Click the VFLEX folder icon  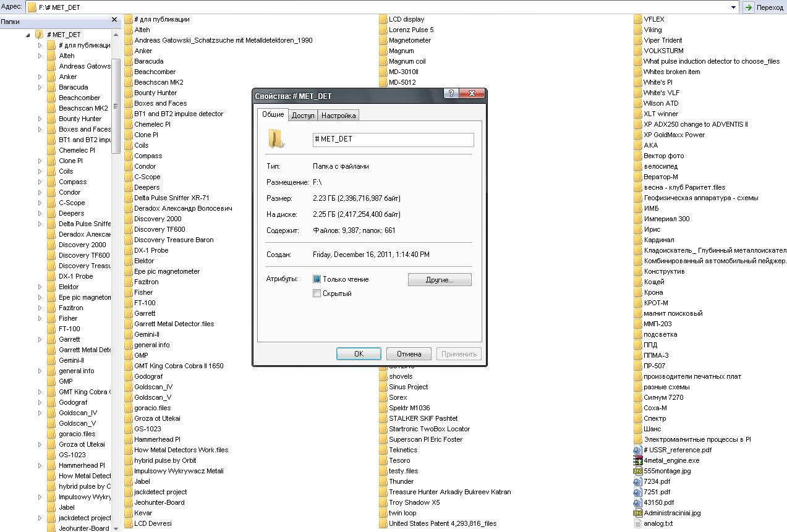tap(638, 19)
